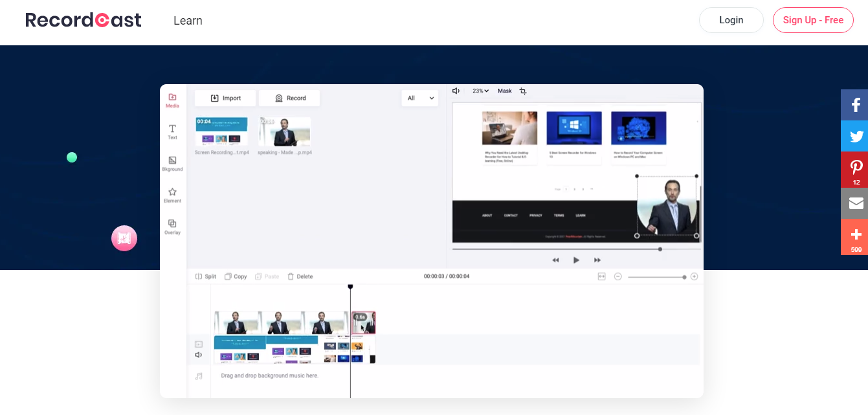Click the background music note icon
The height and width of the screenshot is (415, 868).
[x=199, y=376]
